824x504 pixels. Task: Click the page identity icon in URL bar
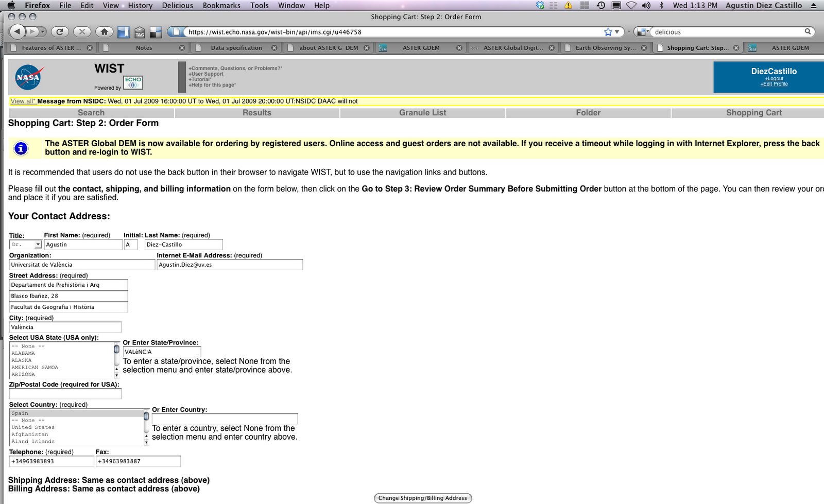click(177, 32)
